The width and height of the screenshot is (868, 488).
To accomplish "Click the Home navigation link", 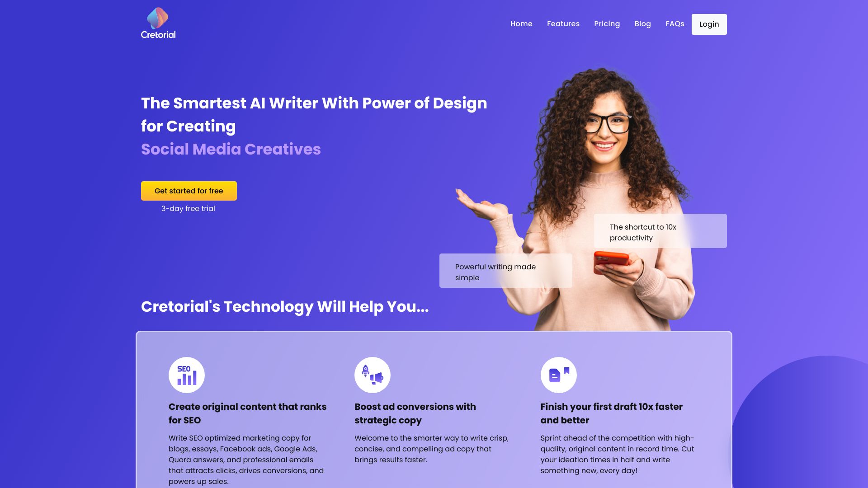I will (x=521, y=24).
